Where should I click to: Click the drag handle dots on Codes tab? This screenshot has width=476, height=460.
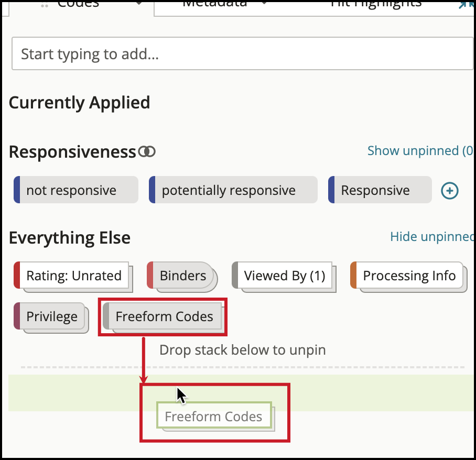point(45,5)
